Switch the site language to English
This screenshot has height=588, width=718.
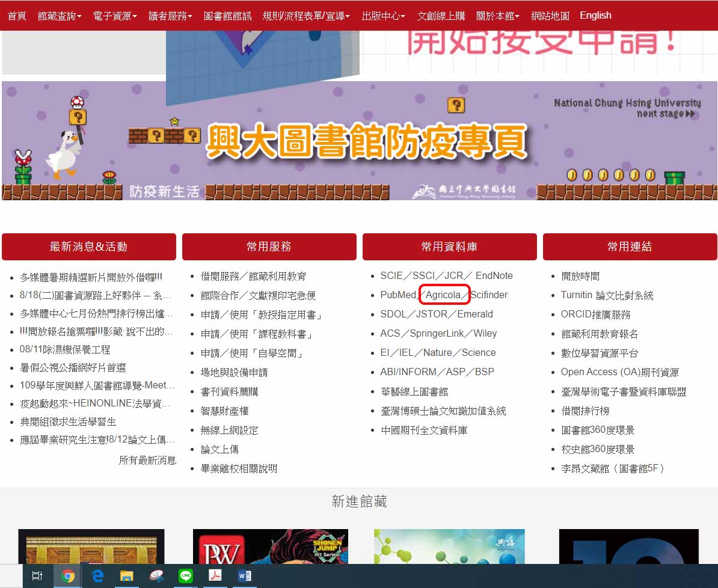[x=595, y=16]
